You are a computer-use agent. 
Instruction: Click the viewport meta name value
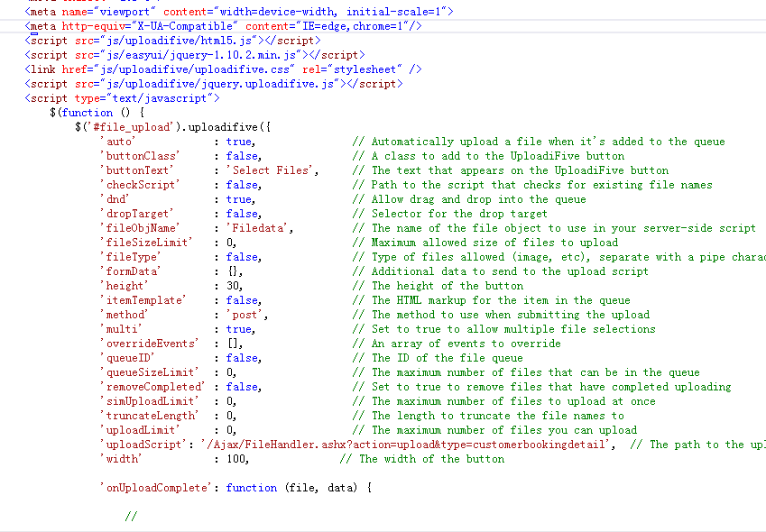click(127, 12)
